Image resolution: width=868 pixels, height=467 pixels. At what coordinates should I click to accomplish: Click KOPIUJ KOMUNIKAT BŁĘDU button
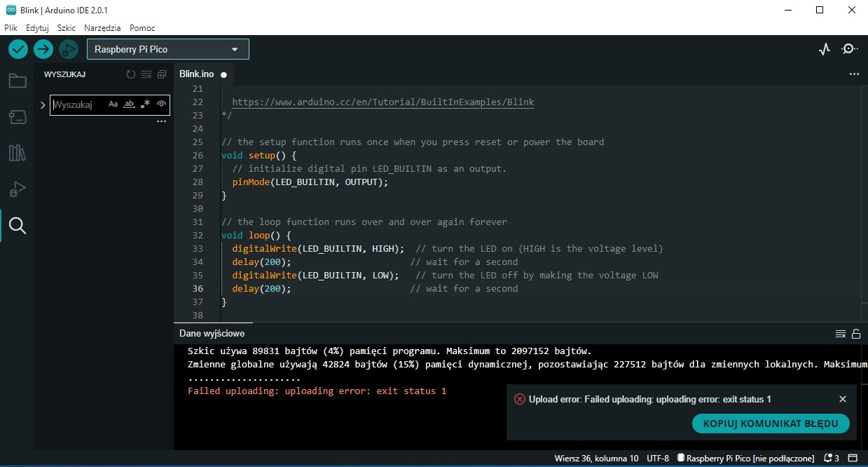pos(771,424)
